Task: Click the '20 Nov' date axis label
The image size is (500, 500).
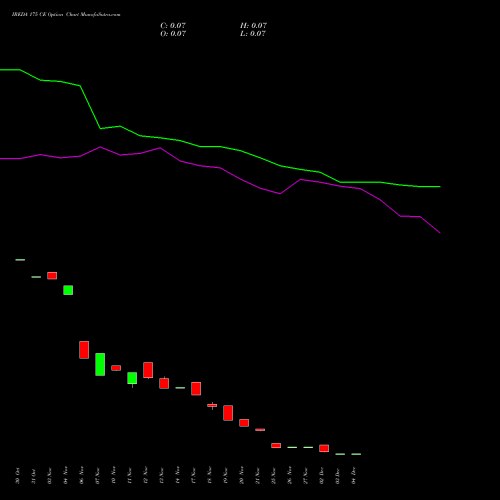Action: pyautogui.click(x=242, y=476)
